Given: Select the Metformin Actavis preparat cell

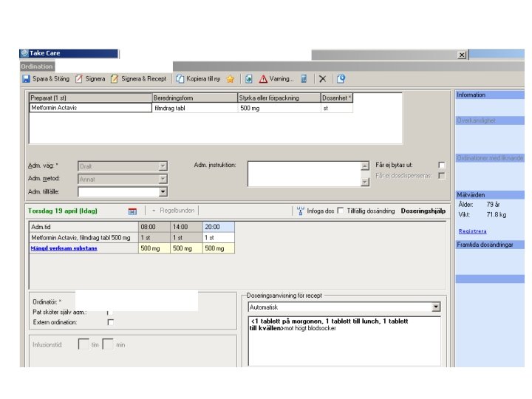Looking at the screenshot, I should pos(91,108).
